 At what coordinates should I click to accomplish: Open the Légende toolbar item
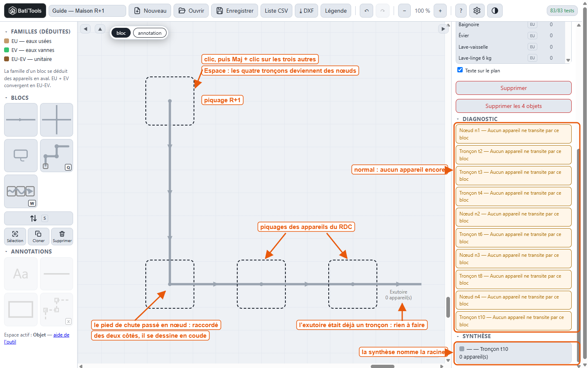(336, 11)
